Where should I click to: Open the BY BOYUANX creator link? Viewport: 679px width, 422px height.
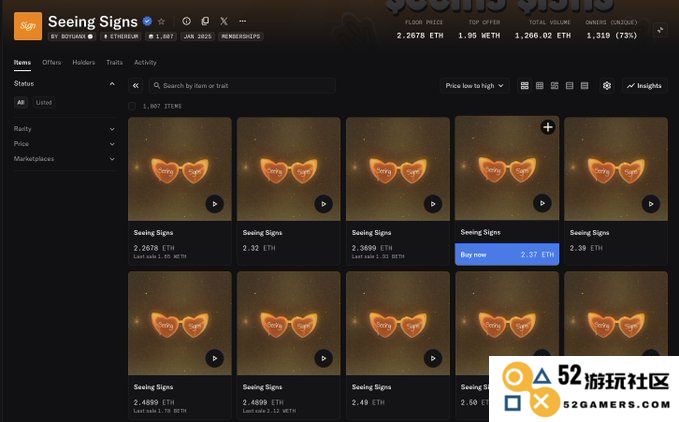[x=71, y=36]
